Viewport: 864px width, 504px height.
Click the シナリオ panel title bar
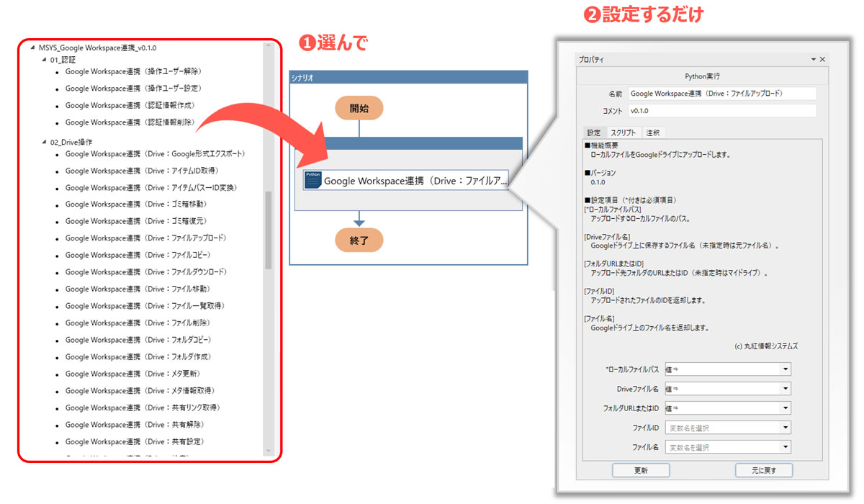tap(408, 77)
